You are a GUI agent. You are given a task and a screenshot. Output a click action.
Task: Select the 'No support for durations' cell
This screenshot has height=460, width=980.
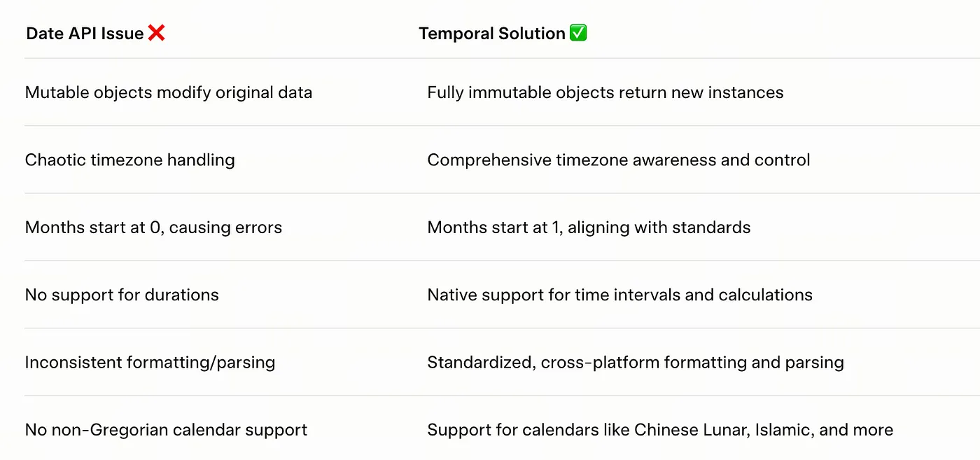point(122,295)
